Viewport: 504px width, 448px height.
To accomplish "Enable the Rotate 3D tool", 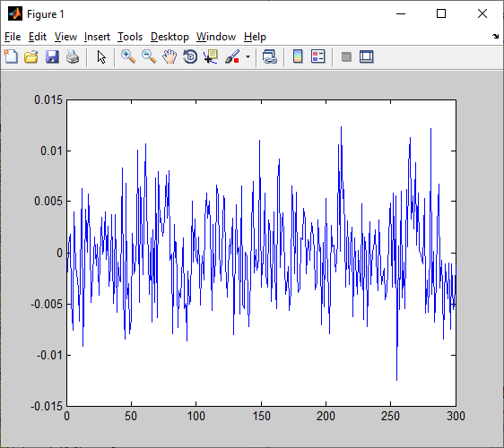I will pos(190,56).
